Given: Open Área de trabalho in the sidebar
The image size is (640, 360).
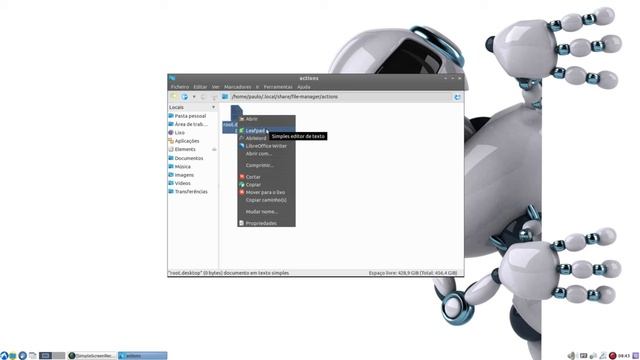Looking at the screenshot, I should point(192,124).
